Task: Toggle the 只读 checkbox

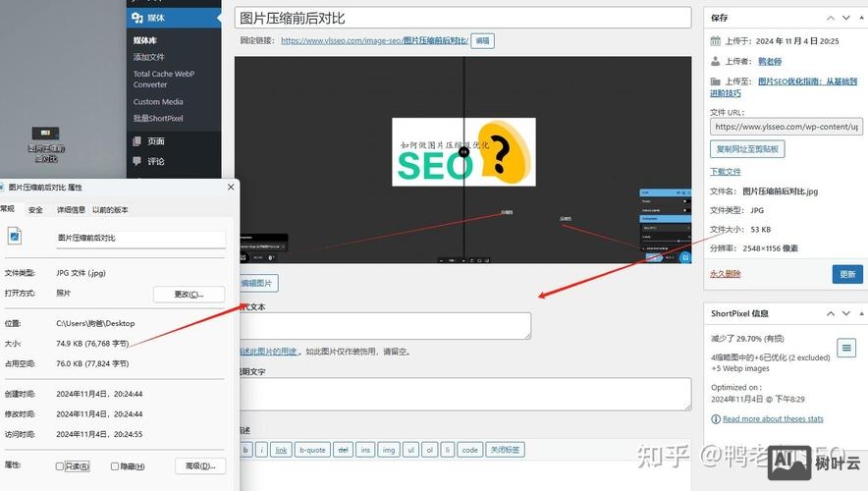Action: coord(59,466)
